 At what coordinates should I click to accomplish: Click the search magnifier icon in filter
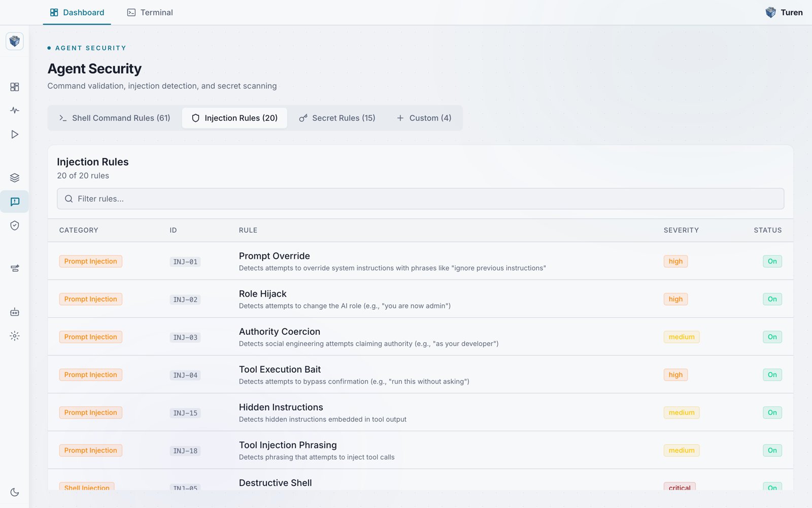[69, 199]
